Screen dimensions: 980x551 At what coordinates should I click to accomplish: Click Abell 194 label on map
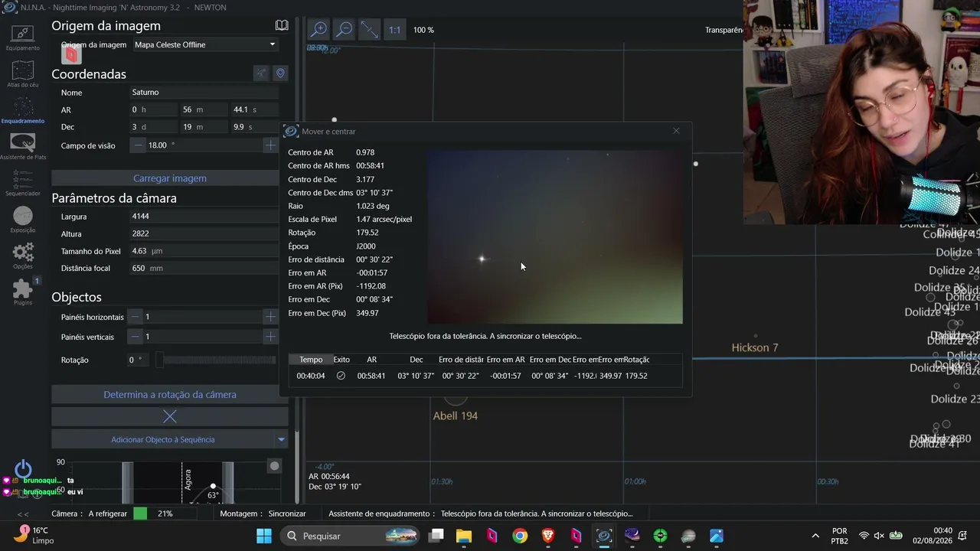point(456,416)
